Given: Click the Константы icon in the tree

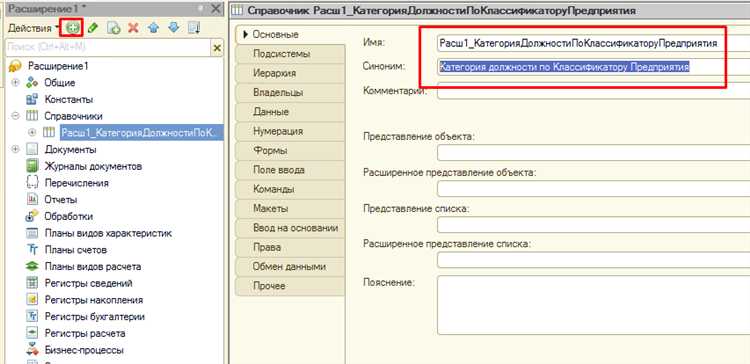Looking at the screenshot, I should 32,99.
